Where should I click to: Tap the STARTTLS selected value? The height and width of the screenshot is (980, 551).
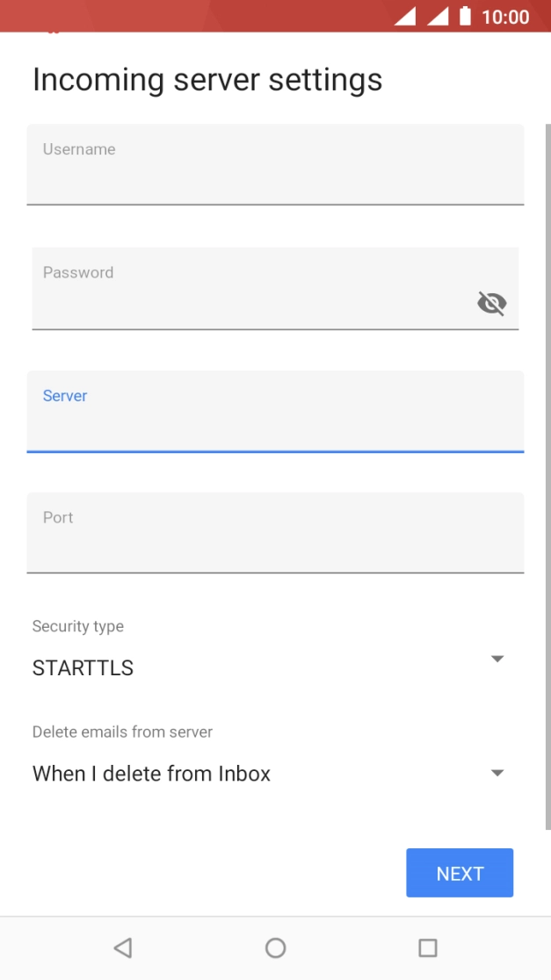[83, 668]
